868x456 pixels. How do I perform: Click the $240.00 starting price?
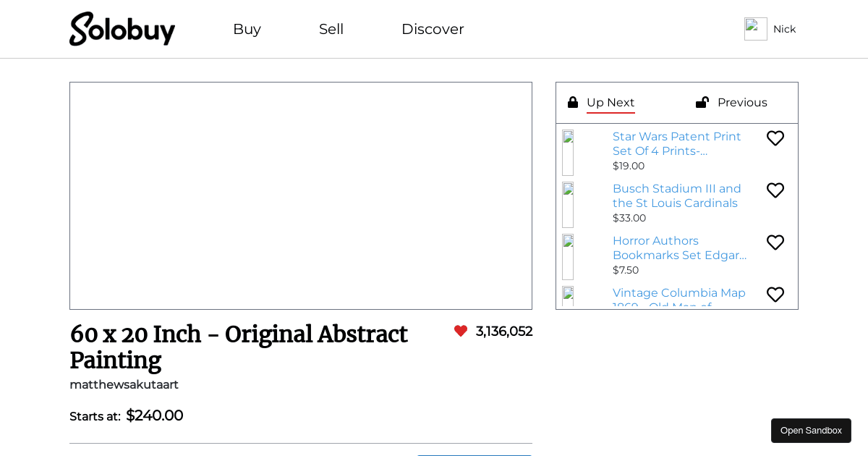point(155,415)
